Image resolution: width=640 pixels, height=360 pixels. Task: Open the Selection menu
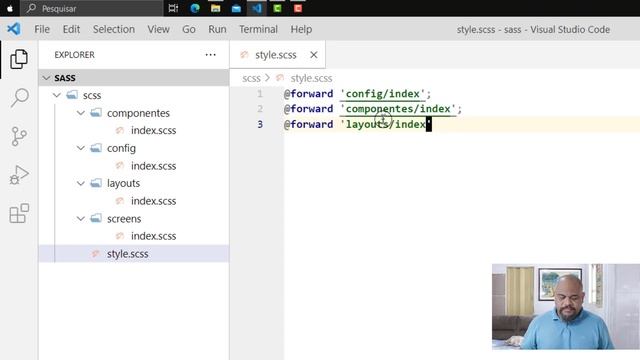(x=113, y=29)
